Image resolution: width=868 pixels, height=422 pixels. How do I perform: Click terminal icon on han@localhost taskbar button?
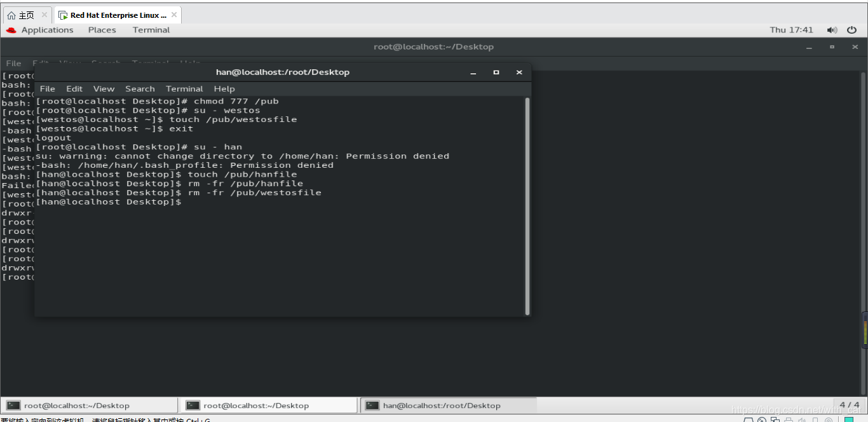click(x=372, y=405)
